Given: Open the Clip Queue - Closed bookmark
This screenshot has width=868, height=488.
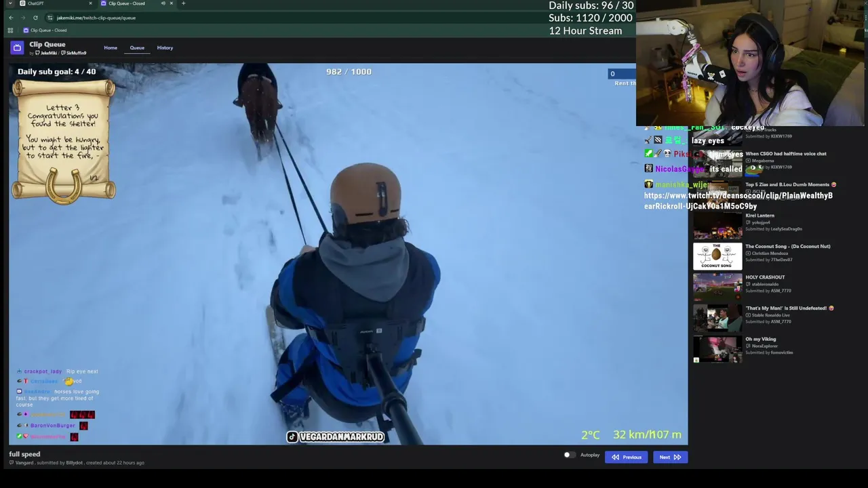Looking at the screenshot, I should [45, 30].
